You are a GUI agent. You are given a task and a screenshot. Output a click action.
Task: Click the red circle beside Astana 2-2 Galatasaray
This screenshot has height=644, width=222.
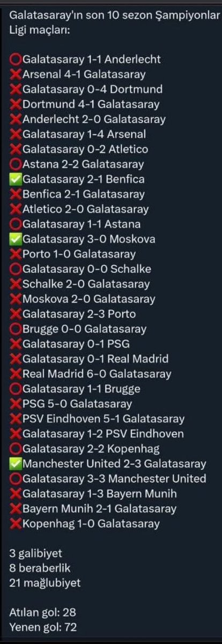tap(16, 164)
